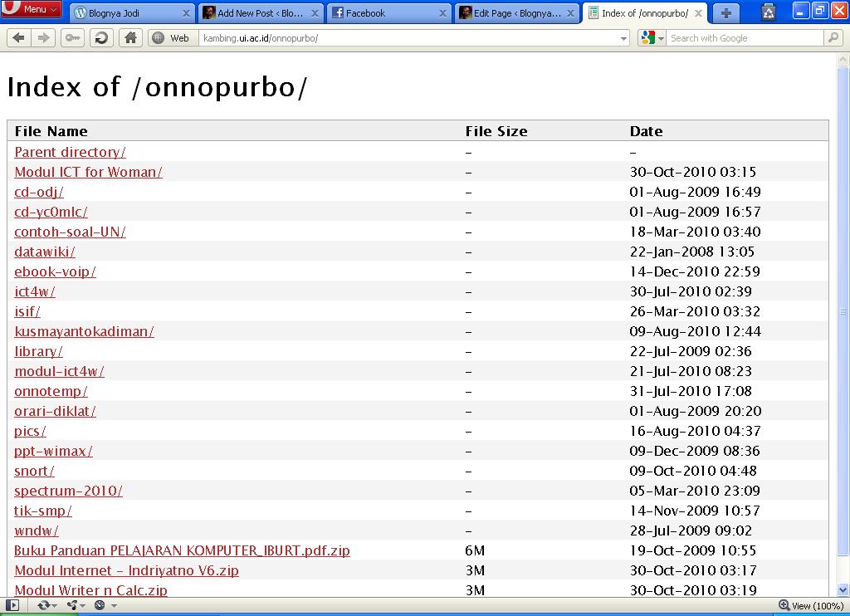Image resolution: width=850 pixels, height=616 pixels.
Task: Open the cd-odj/ folder link
Action: [x=39, y=193]
